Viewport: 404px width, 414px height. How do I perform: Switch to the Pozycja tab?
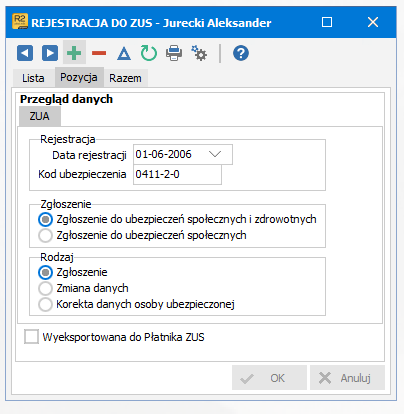(x=79, y=77)
